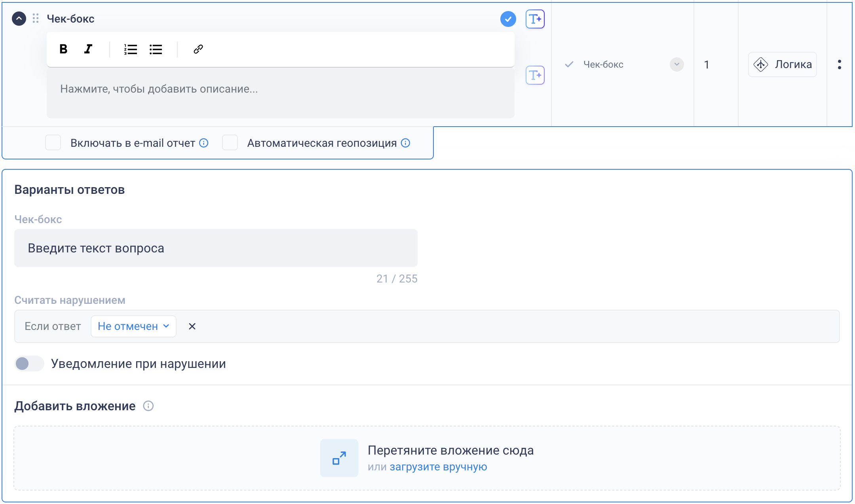Remove the violation condition with X

point(192,326)
